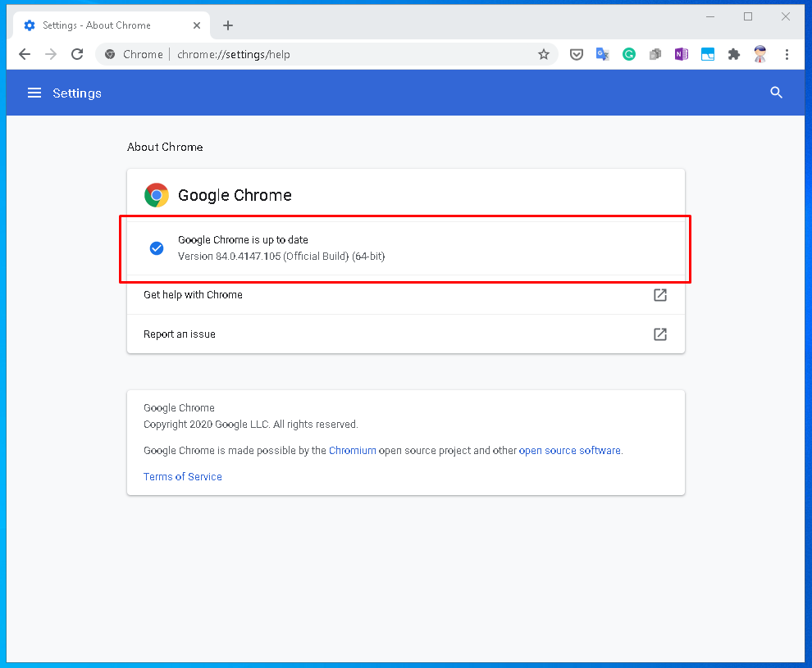The height and width of the screenshot is (668, 812).
Task: Click the gray copy-pages extension icon
Action: [655, 54]
